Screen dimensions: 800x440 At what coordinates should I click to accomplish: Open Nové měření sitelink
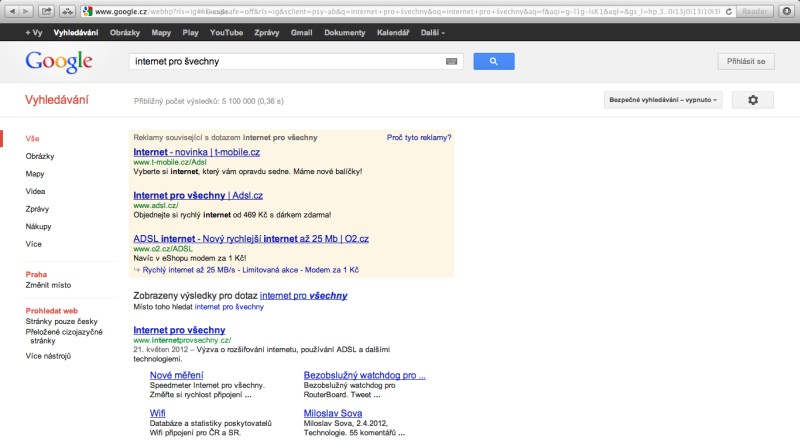coord(177,375)
